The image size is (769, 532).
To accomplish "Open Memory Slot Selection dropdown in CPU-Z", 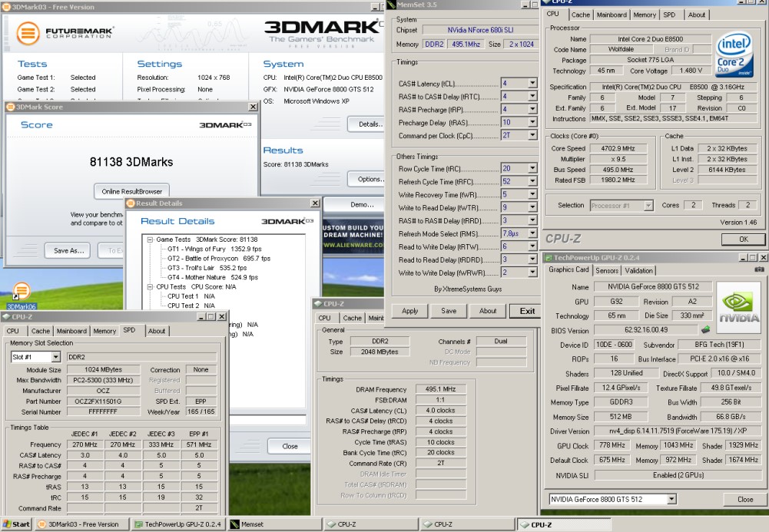I will point(56,357).
